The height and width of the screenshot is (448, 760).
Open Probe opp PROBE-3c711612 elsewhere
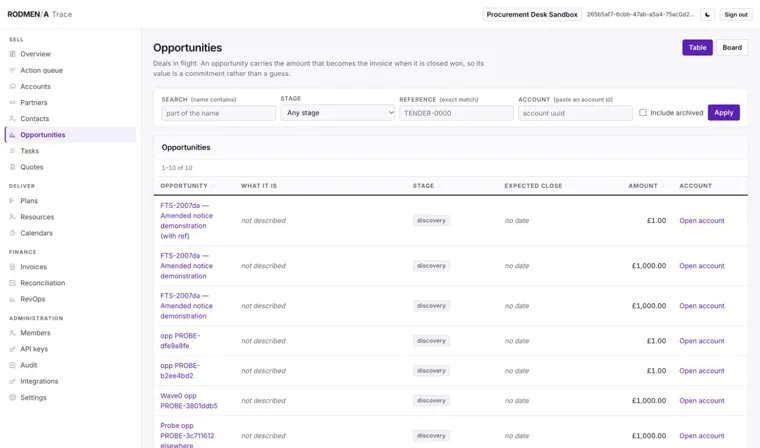tap(187, 435)
